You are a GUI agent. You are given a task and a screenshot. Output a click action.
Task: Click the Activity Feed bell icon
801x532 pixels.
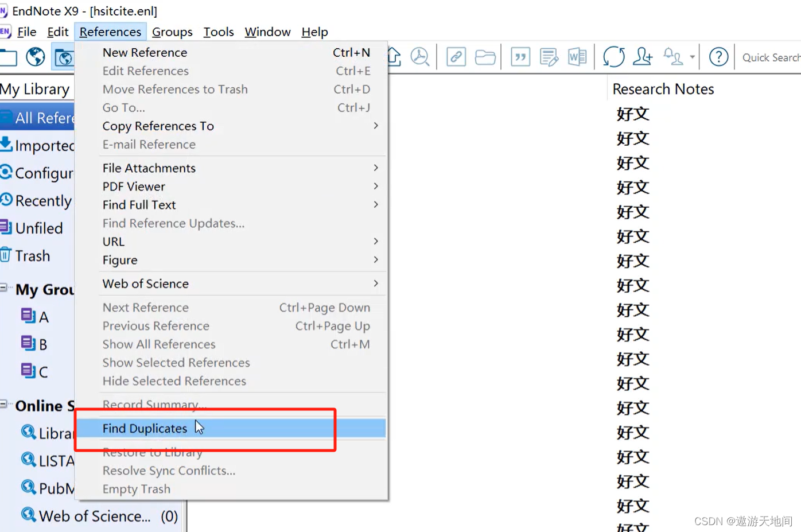click(673, 57)
